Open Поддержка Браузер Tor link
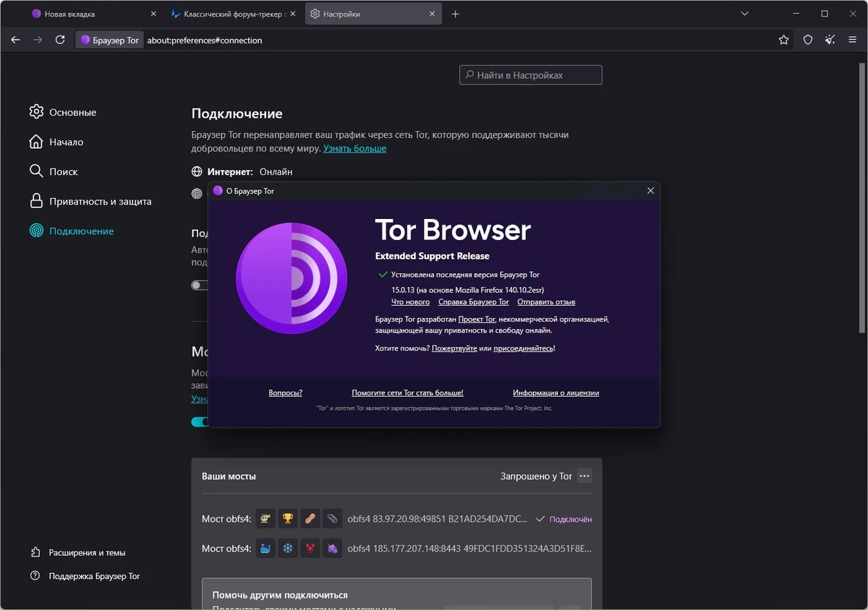This screenshot has width=868, height=610. (x=85, y=576)
